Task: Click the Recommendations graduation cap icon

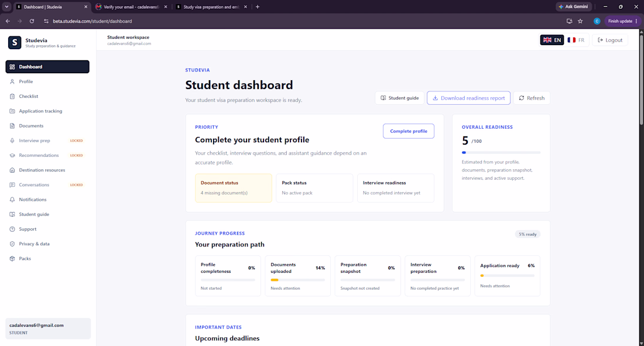Action: click(x=12, y=155)
